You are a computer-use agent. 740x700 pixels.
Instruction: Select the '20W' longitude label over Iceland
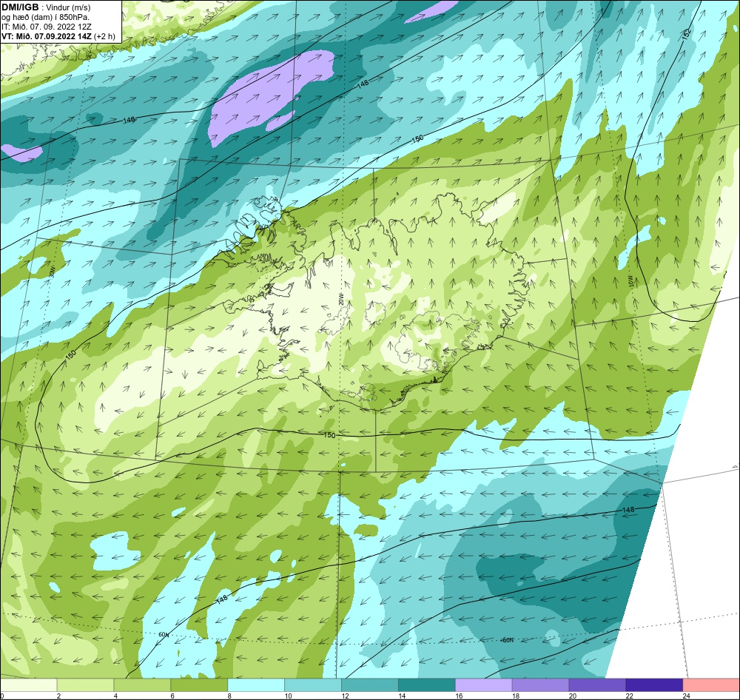tap(340, 299)
